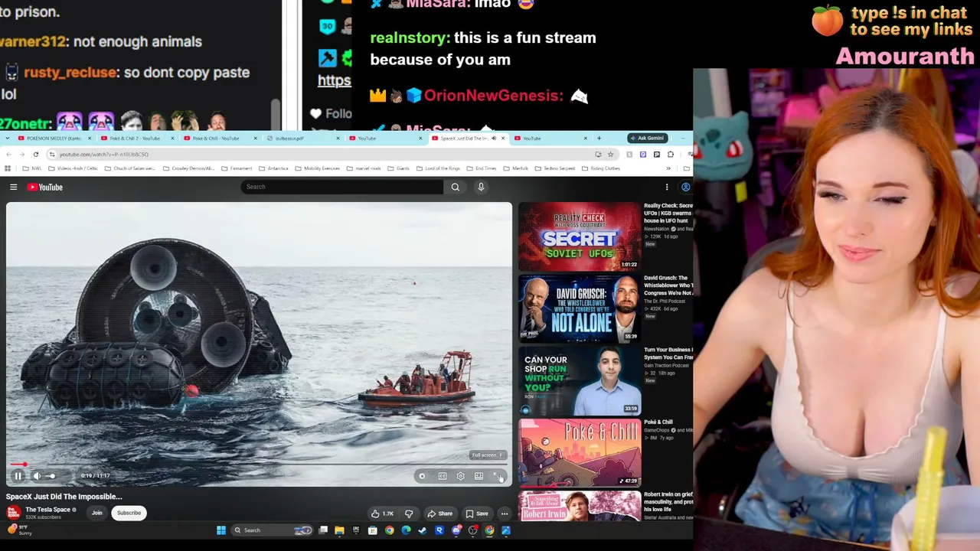This screenshot has width=980, height=551.
Task: Go to the YouTube home logo
Action: tap(45, 187)
